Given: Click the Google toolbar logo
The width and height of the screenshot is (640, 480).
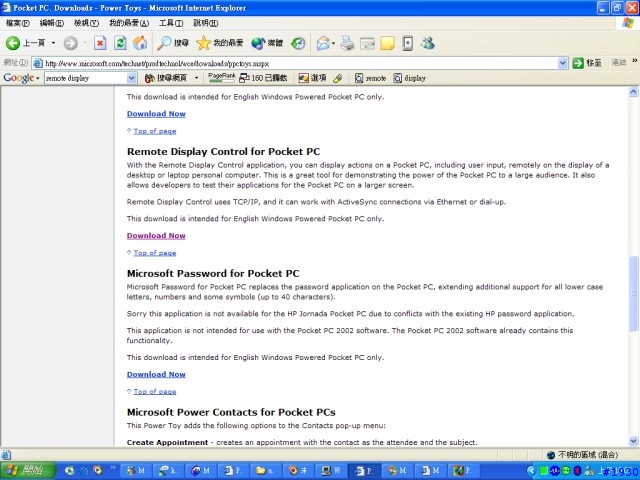Looking at the screenshot, I should pyautogui.click(x=18, y=78).
